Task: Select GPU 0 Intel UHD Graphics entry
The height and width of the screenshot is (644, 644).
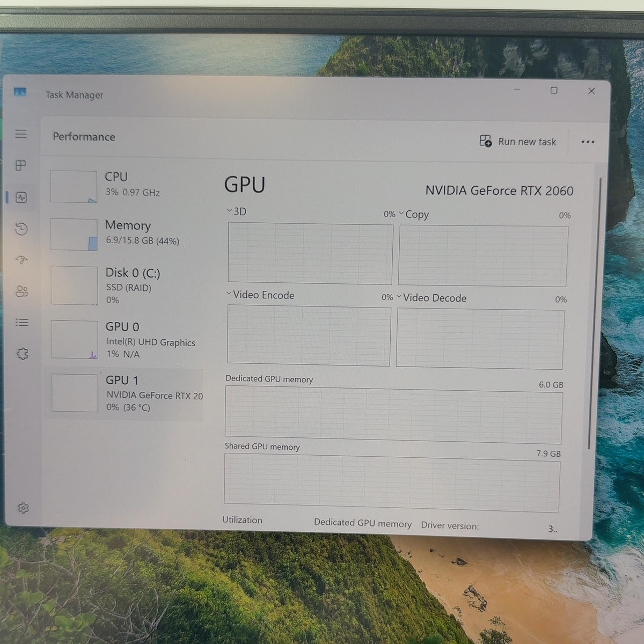Action: pos(127,340)
